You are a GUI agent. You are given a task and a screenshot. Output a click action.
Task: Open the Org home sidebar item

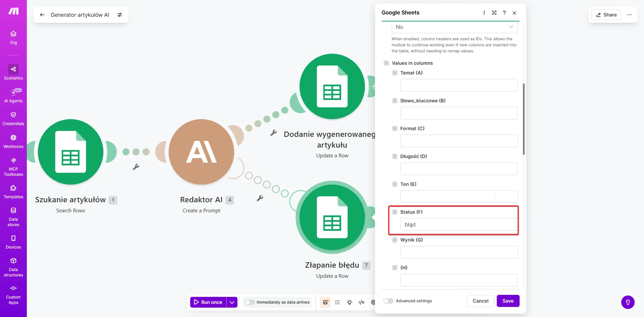click(x=13, y=38)
